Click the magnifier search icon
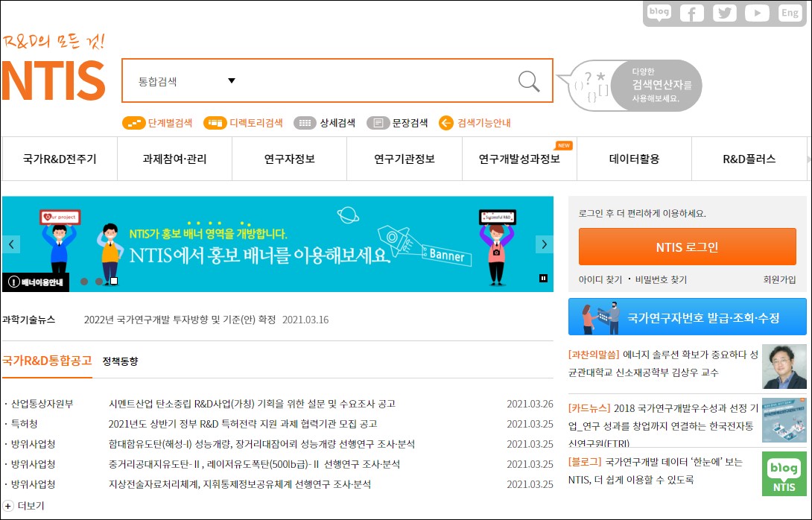Viewport: 812px width, 520px height. click(x=529, y=81)
